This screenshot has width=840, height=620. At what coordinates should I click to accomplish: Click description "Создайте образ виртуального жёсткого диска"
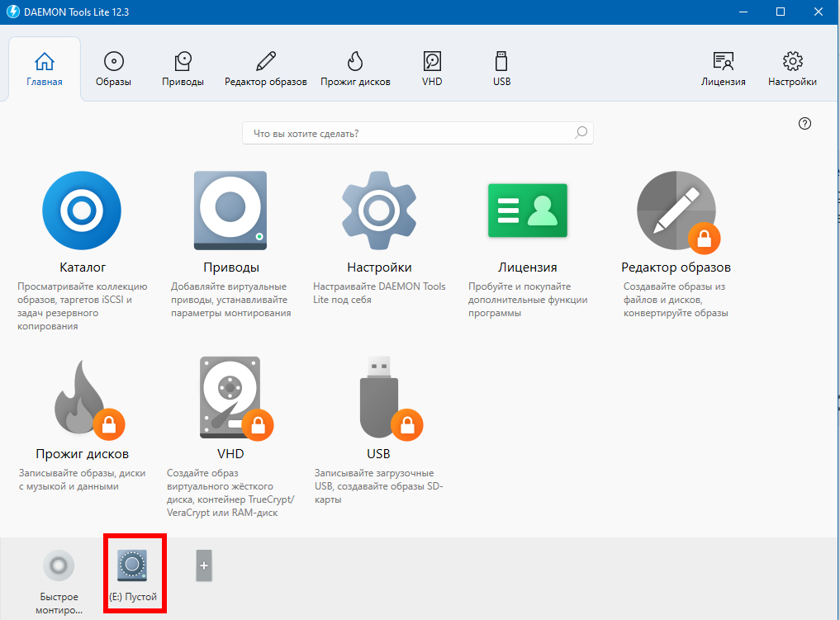230,493
